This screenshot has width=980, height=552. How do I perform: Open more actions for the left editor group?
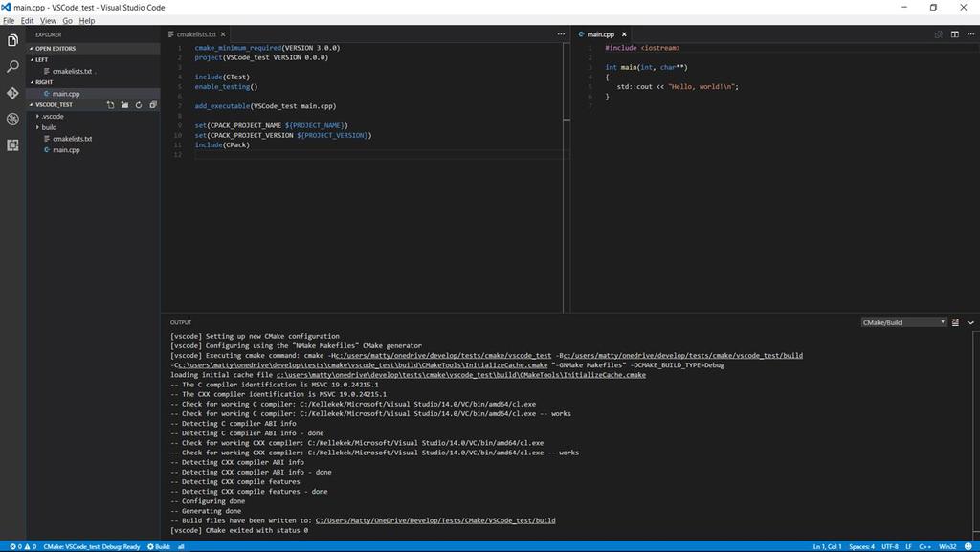[x=561, y=34]
